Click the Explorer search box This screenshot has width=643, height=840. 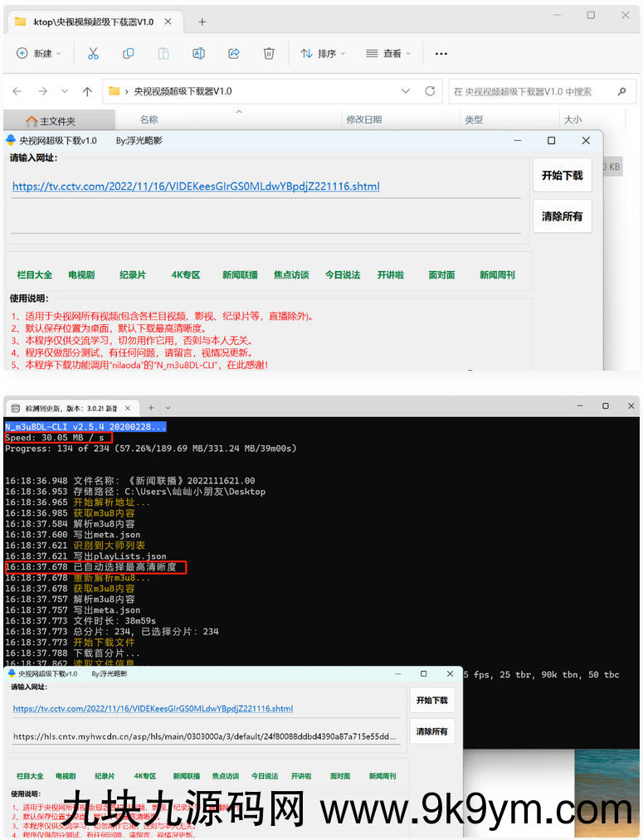click(543, 91)
